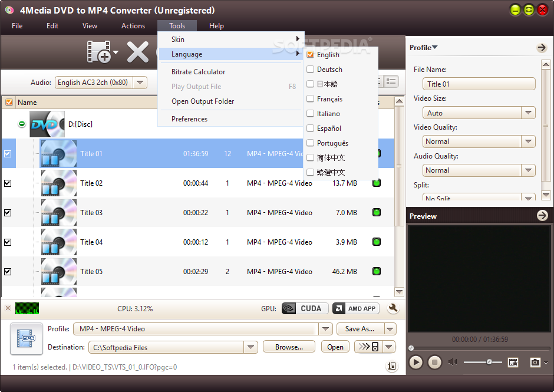The image size is (554, 392).
Task: Click the NVIDIA CUDA GPU button
Action: click(x=305, y=308)
